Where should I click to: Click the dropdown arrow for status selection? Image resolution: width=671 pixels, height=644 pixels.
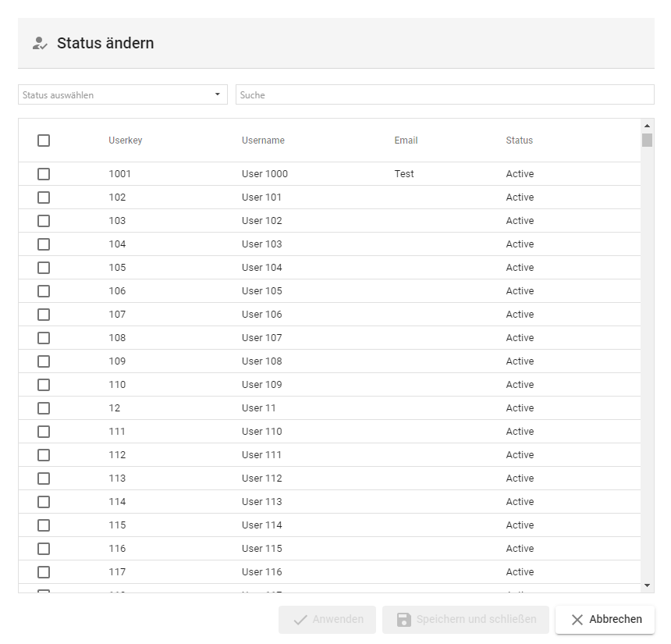217,95
